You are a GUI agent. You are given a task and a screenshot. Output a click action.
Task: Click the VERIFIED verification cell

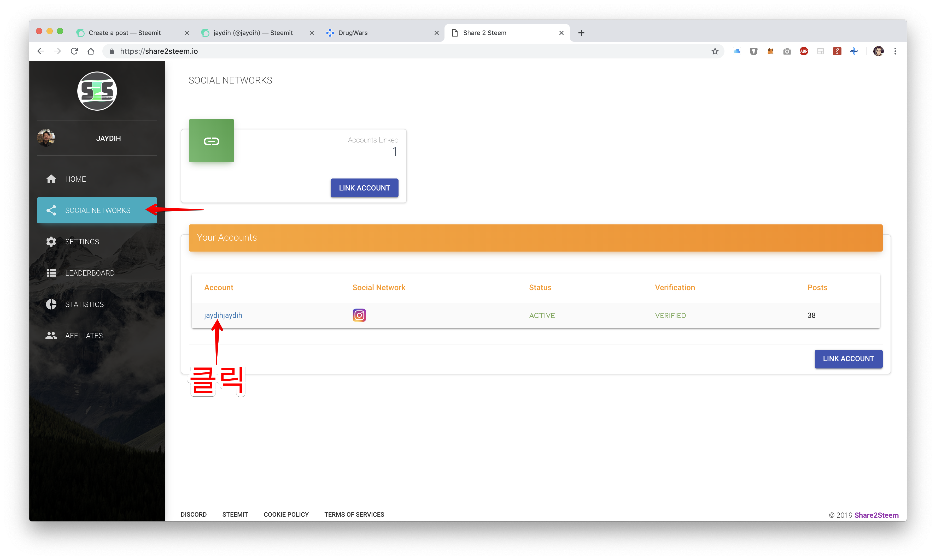coord(670,315)
